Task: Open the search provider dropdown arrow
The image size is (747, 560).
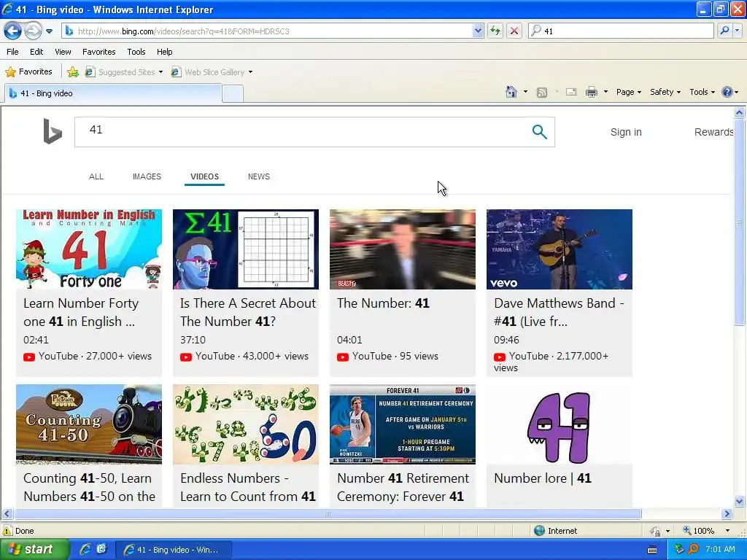Action: pyautogui.click(x=737, y=31)
